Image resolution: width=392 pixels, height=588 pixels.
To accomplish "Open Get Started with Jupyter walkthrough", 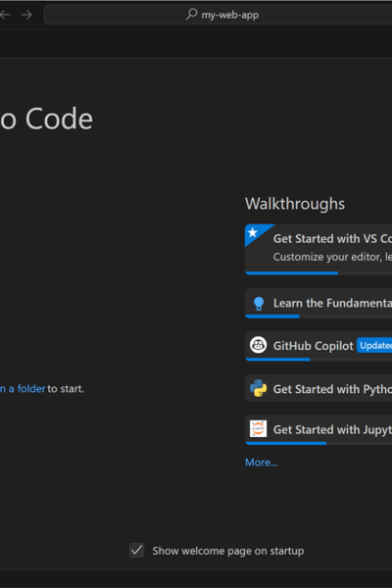I will click(318, 430).
